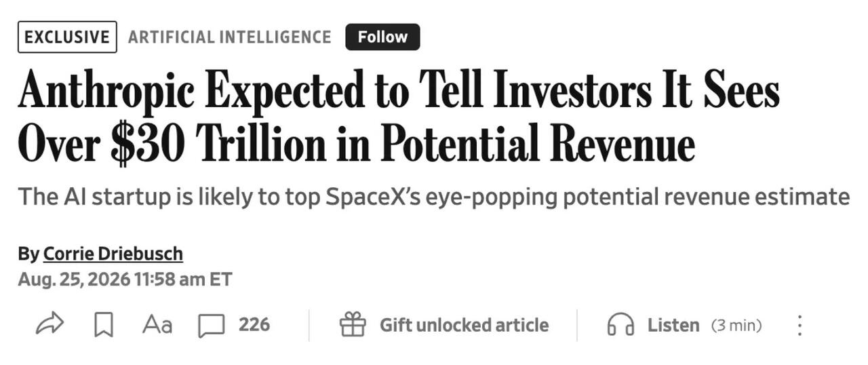Select 'Gift unlocked article' text
Screen dimensions: 868x365
464,325
